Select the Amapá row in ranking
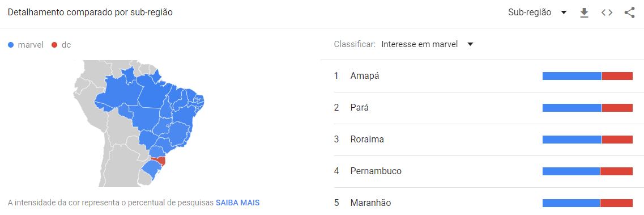The width and height of the screenshot is (644, 215). pos(483,76)
